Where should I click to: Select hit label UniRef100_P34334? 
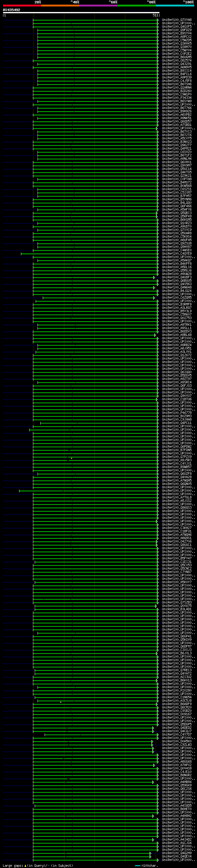click(x=177, y=98)
